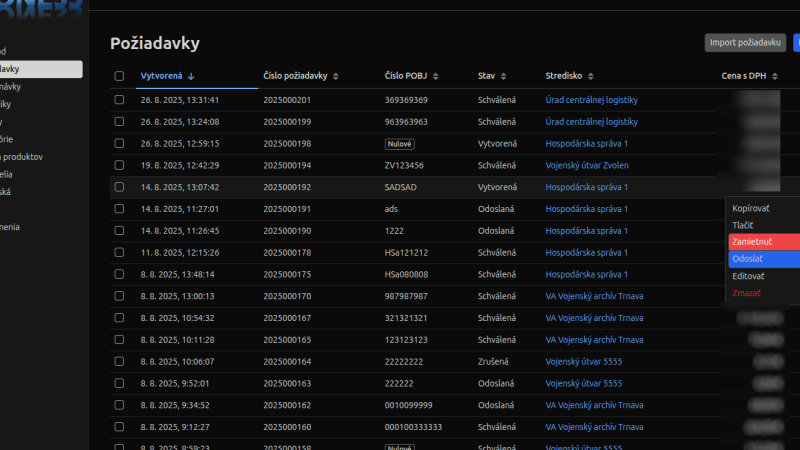This screenshot has width=800, height=450.
Task: Open Vojenský útvar Zvolen link
Action: click(587, 165)
